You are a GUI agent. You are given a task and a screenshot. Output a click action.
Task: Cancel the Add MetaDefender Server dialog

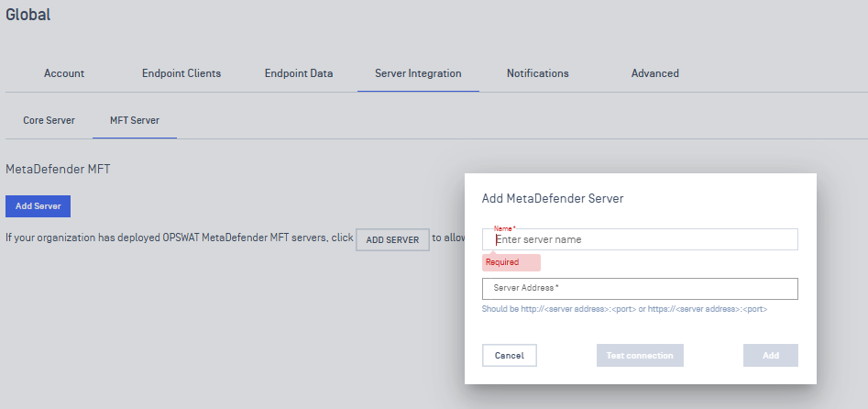tap(509, 356)
